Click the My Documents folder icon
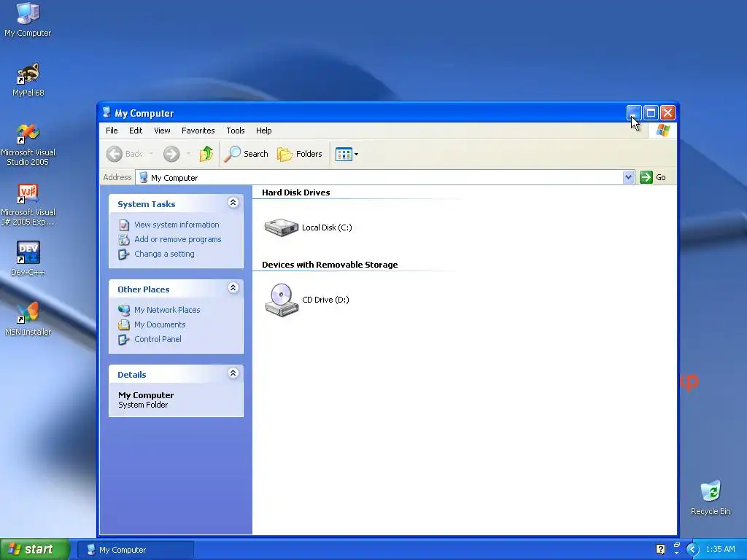The height and width of the screenshot is (560, 747). point(124,324)
